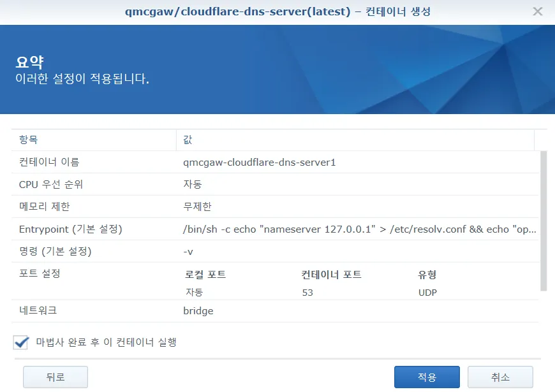
Task: Click the UDP port type value
Action: tap(427, 293)
